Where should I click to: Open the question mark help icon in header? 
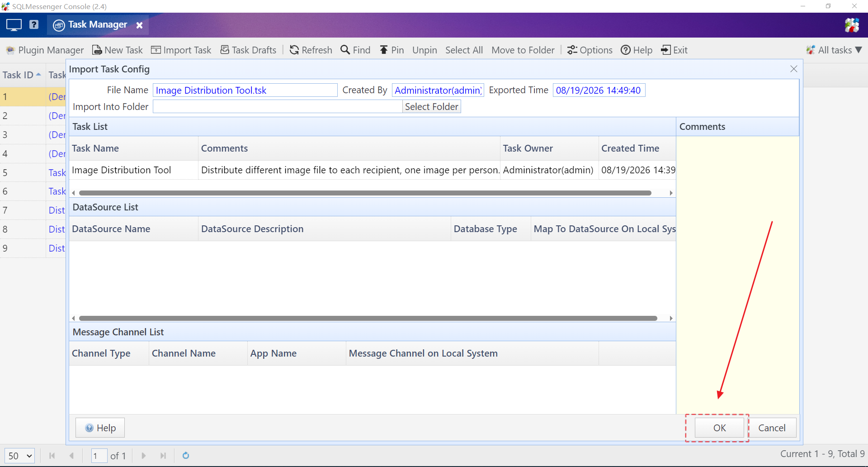click(34, 24)
